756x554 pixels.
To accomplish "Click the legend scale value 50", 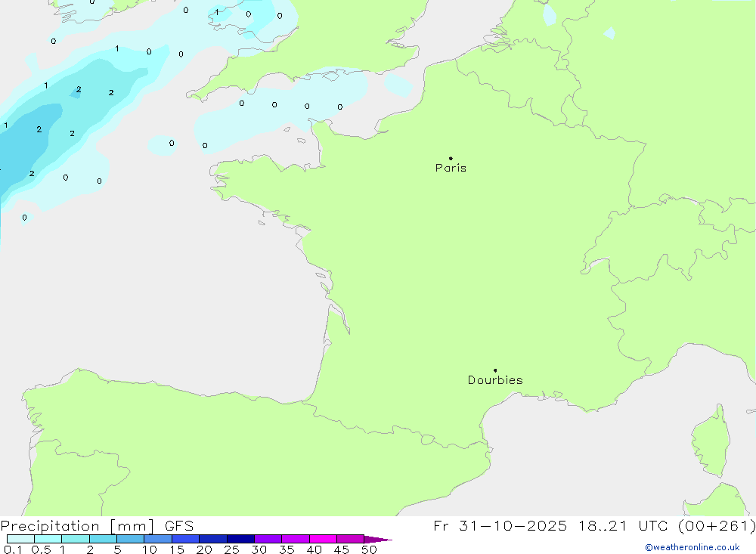I will [x=369, y=549].
